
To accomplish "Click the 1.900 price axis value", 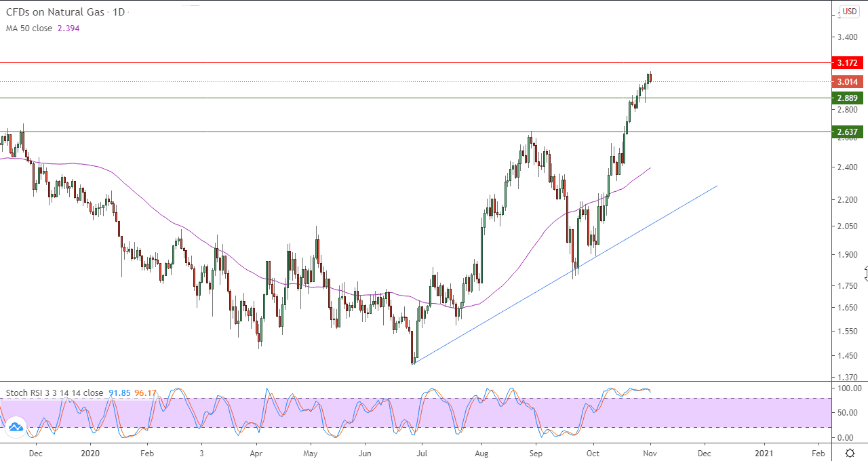I will pos(848,255).
